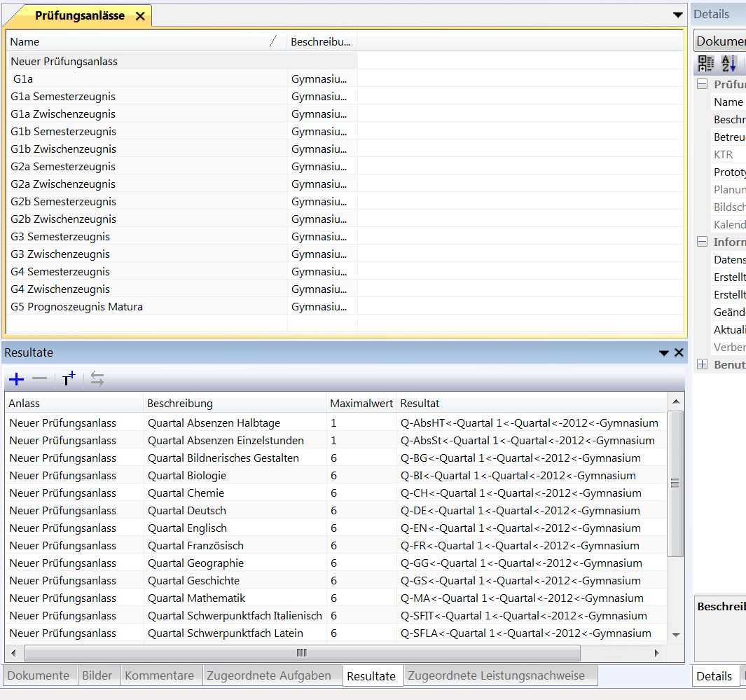This screenshot has width=746, height=700.
Task: Click the minus remove result icon
Action: point(40,380)
